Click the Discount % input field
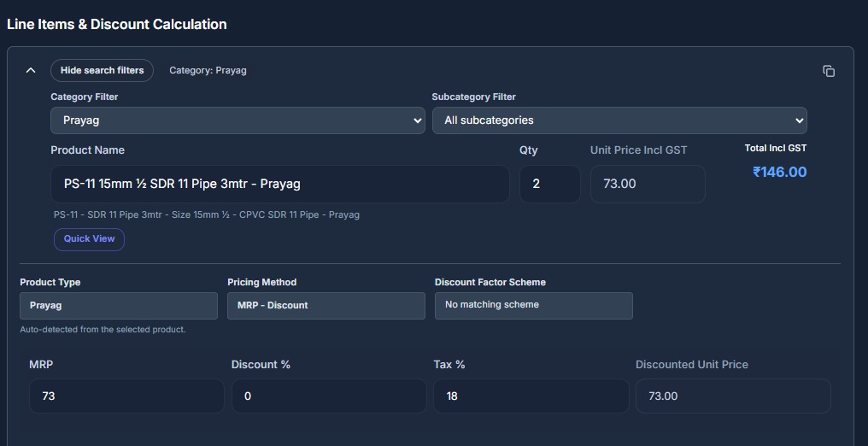 (329, 396)
